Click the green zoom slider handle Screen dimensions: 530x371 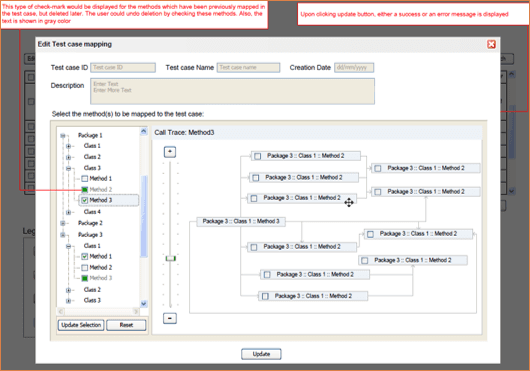(x=170, y=258)
